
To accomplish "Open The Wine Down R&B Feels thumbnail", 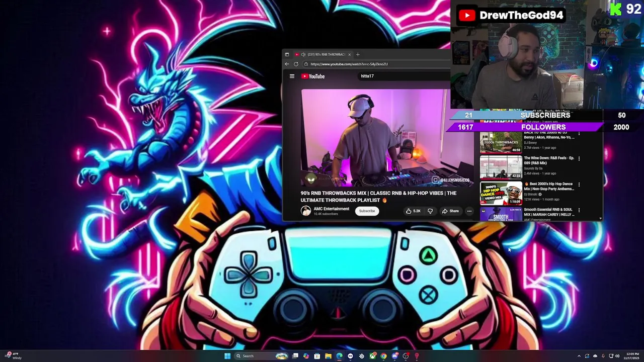I will pyautogui.click(x=501, y=167).
